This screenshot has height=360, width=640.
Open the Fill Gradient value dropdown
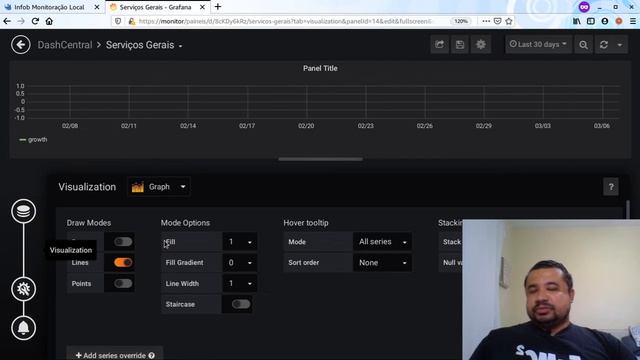click(240, 262)
